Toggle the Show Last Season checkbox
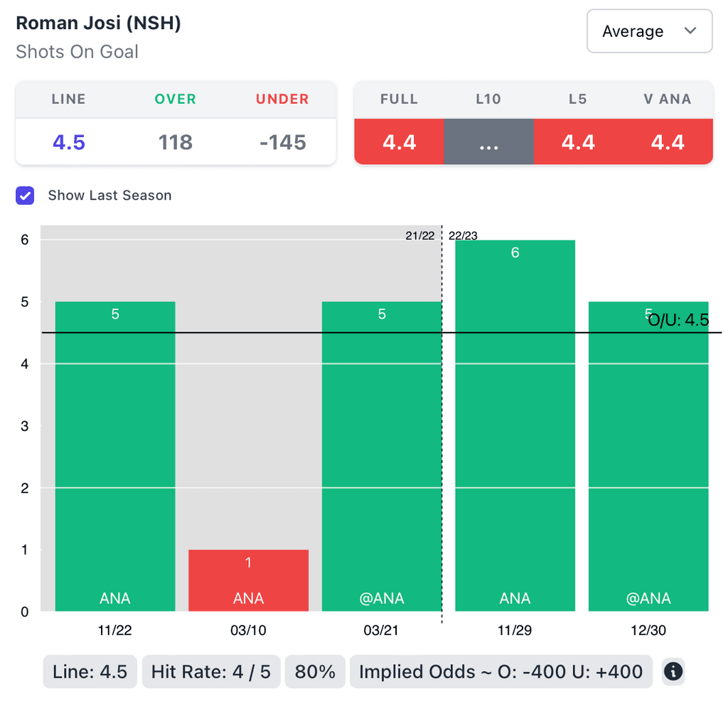Viewport: 728px width, 706px height. [25, 196]
